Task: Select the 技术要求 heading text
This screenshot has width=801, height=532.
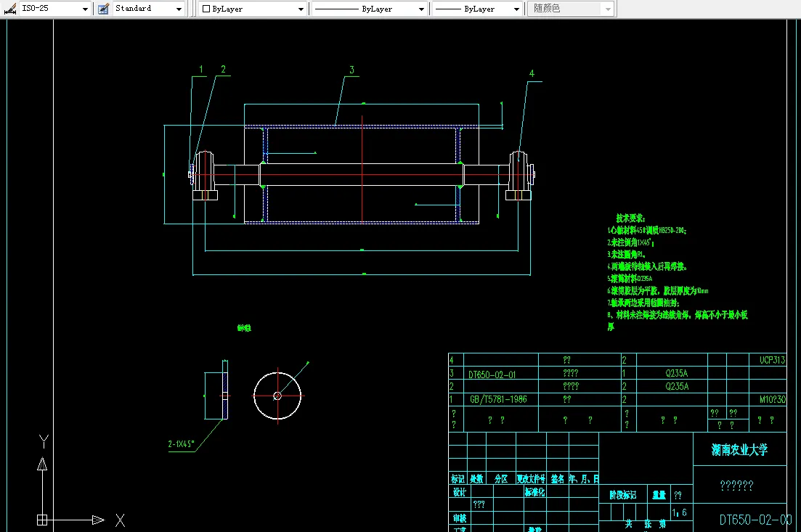Action: (x=630, y=218)
